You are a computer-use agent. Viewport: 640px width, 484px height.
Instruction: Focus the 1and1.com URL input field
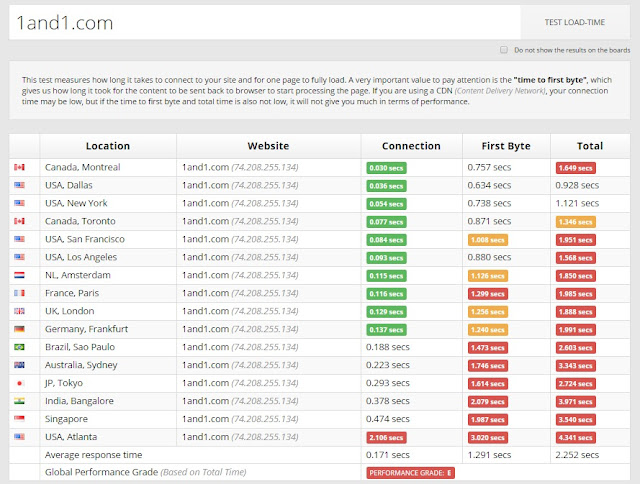click(x=265, y=22)
